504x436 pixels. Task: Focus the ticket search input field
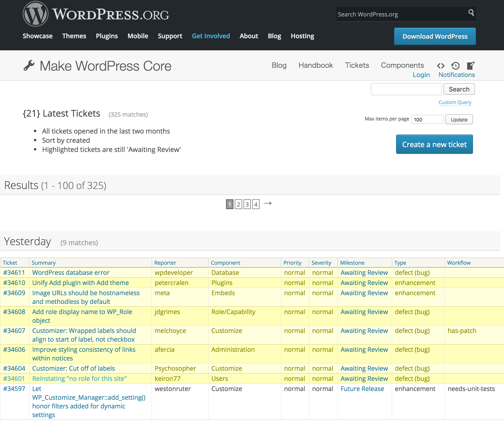pyautogui.click(x=406, y=89)
